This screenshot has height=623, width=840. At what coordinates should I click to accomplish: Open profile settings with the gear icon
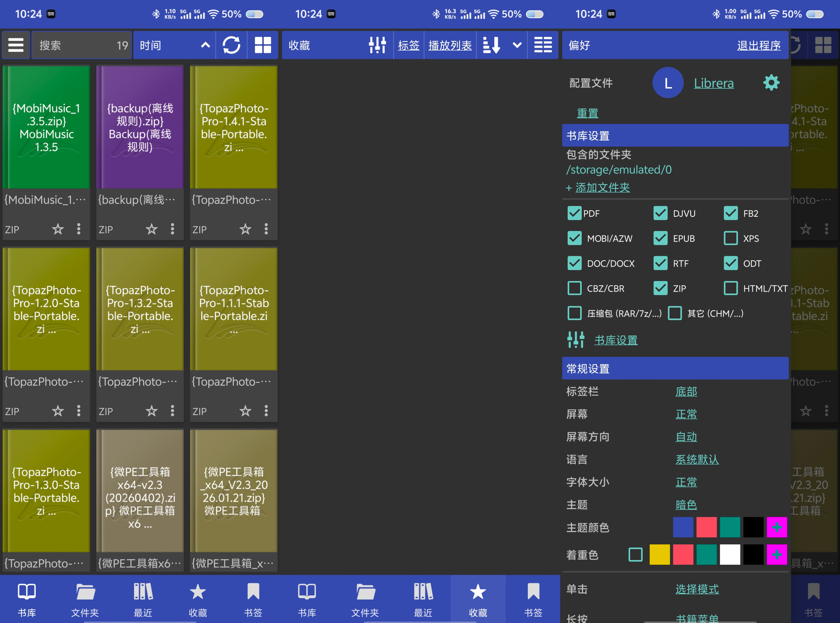coord(771,83)
